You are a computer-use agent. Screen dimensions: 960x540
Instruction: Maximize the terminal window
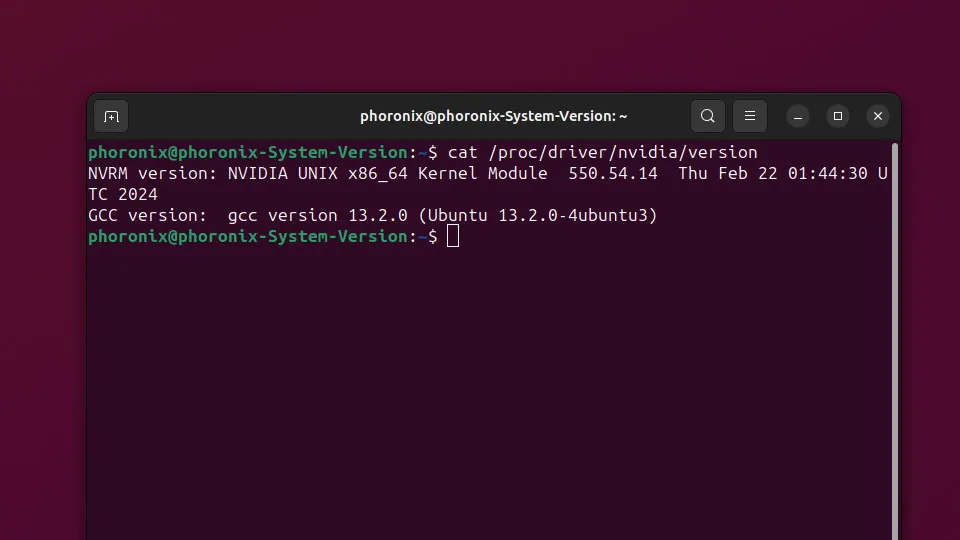pyautogui.click(x=838, y=116)
